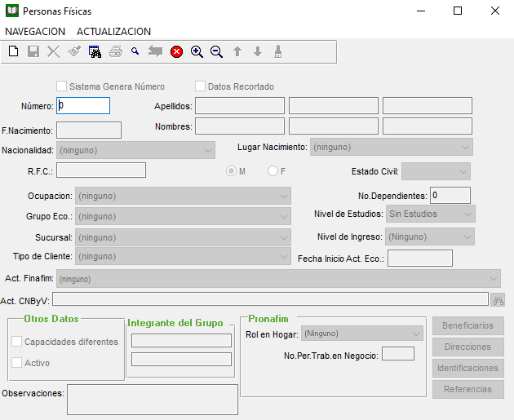Check the Capacidades diferentes box
The image size is (514, 420).
tap(17, 342)
